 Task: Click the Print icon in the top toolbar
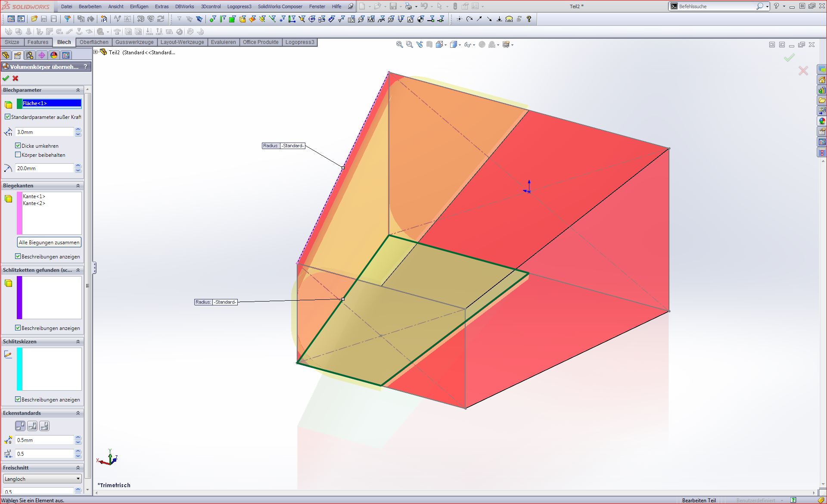408,6
